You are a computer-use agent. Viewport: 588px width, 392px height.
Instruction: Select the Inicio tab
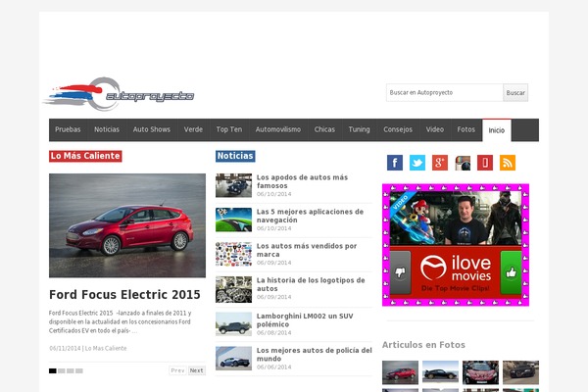pyautogui.click(x=497, y=130)
